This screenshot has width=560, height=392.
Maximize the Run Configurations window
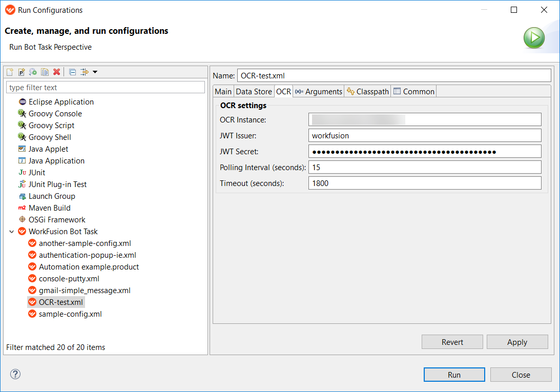[514, 10]
